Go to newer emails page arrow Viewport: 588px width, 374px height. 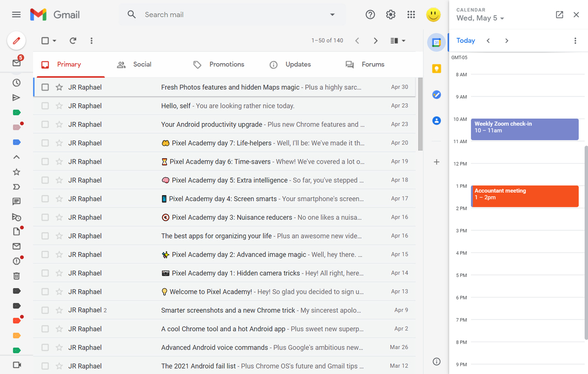[x=357, y=41]
